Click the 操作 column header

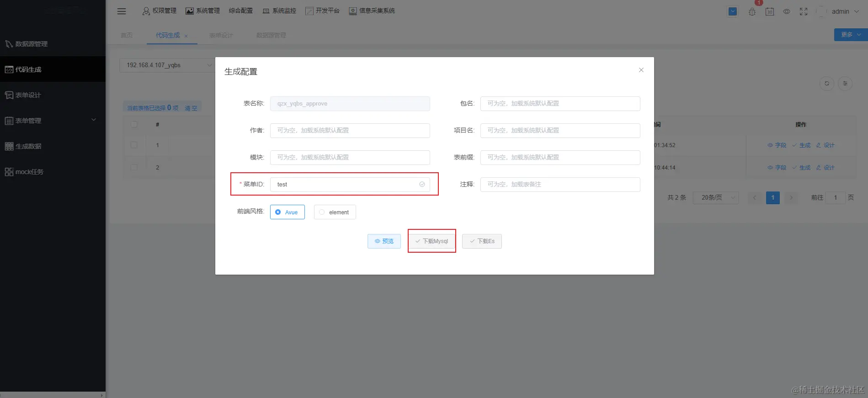point(801,124)
